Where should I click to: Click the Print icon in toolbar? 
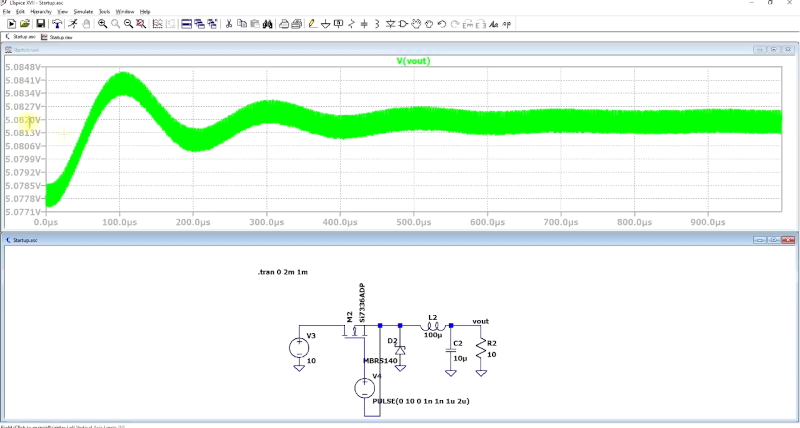(283, 23)
